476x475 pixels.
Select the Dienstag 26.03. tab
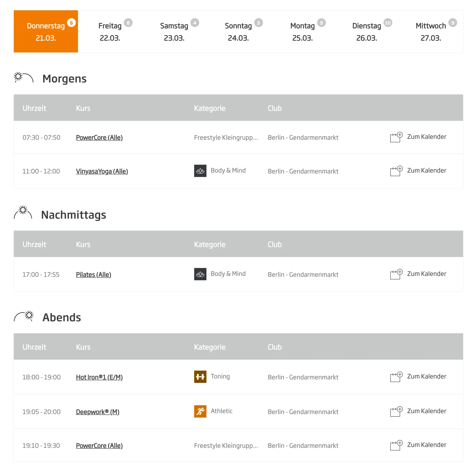(366, 31)
